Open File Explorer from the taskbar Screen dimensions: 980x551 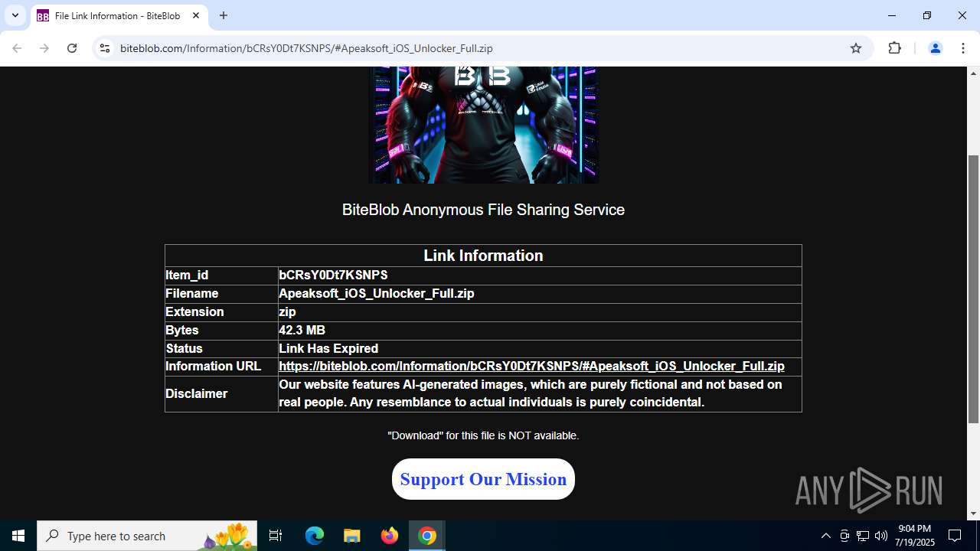click(x=352, y=536)
